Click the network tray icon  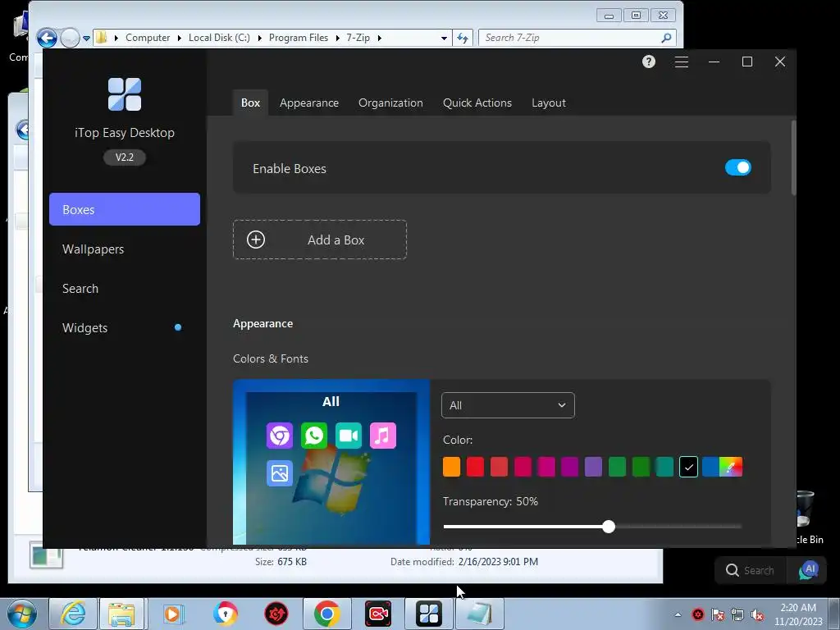coord(737,614)
